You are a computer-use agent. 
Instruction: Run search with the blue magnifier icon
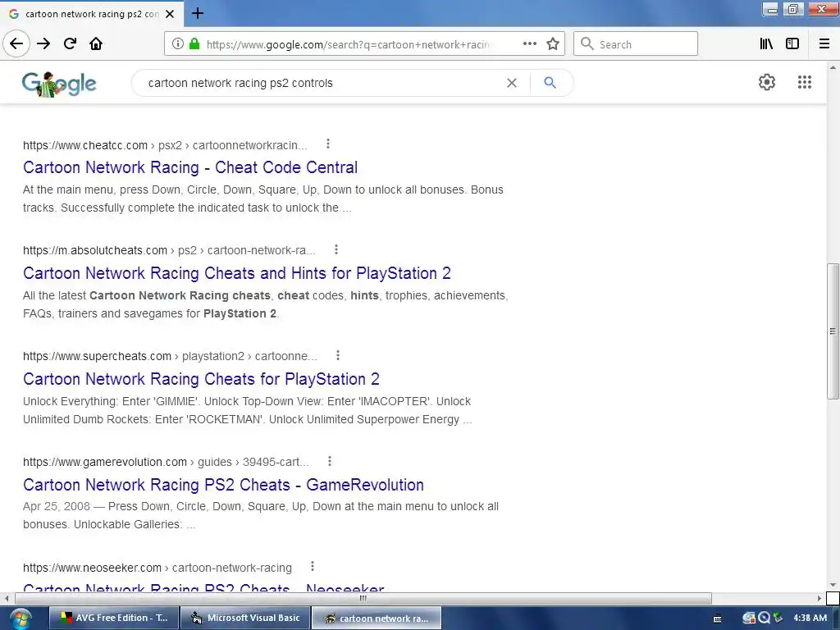550,83
